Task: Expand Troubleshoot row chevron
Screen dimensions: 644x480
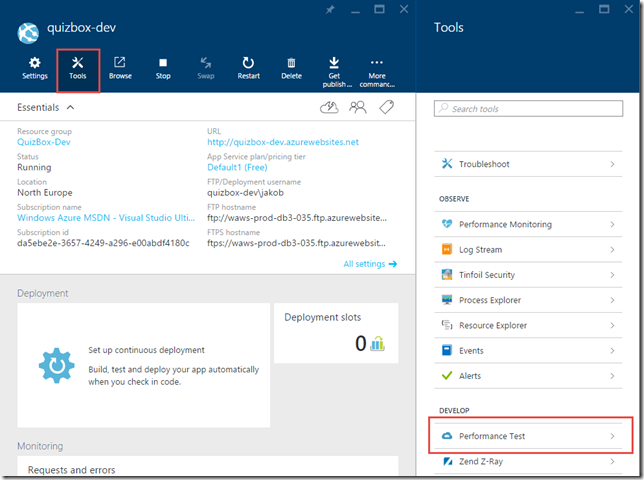Action: click(612, 164)
